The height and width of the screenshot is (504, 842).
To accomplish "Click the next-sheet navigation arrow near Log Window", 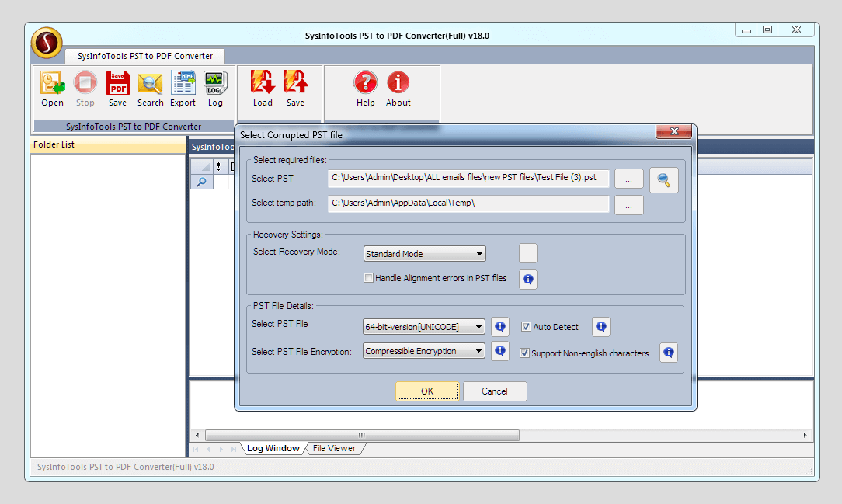I will 221,449.
